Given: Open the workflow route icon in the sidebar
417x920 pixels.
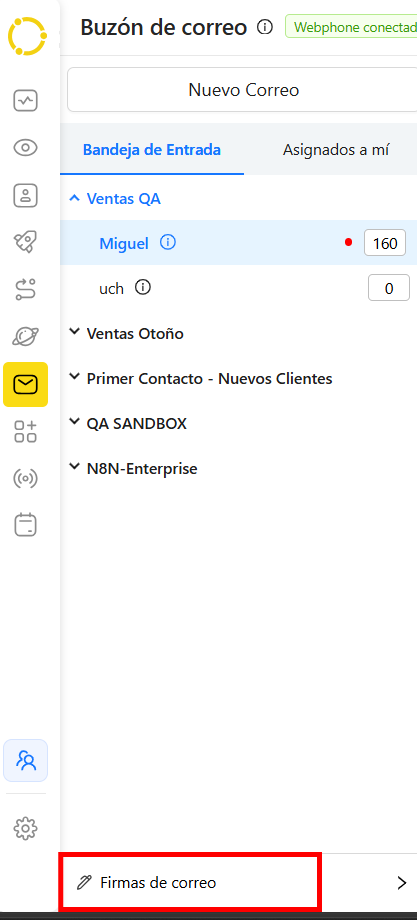Looking at the screenshot, I should click(25, 289).
